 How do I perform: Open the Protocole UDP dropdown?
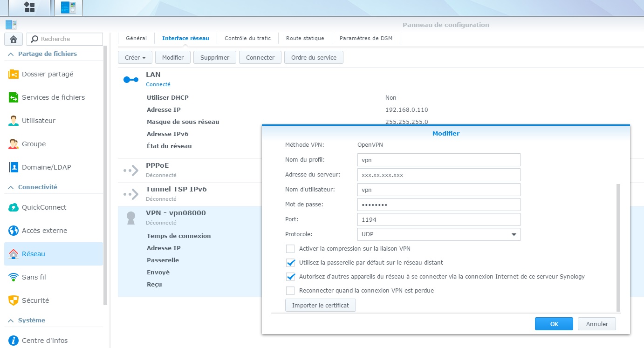pos(438,234)
